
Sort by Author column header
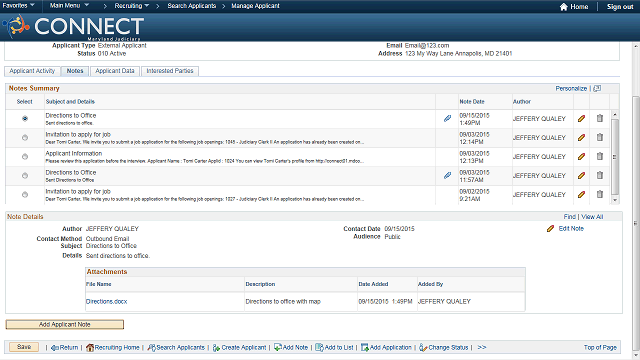pyautogui.click(x=522, y=102)
